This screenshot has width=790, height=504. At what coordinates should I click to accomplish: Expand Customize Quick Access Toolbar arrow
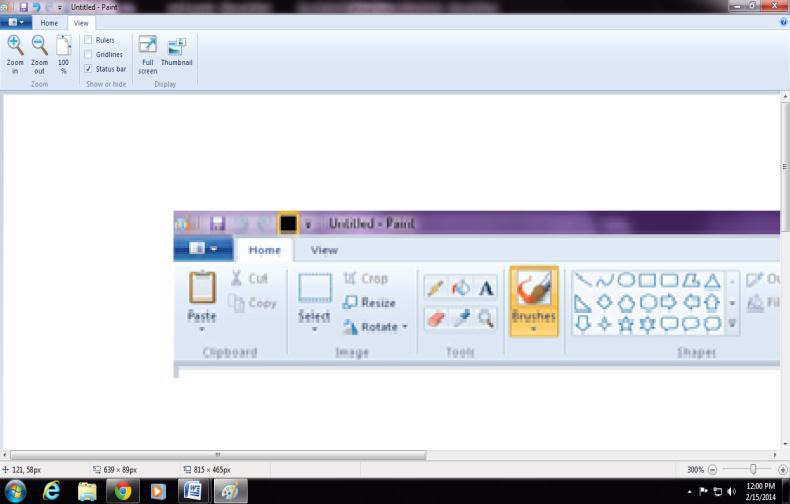coord(60,8)
